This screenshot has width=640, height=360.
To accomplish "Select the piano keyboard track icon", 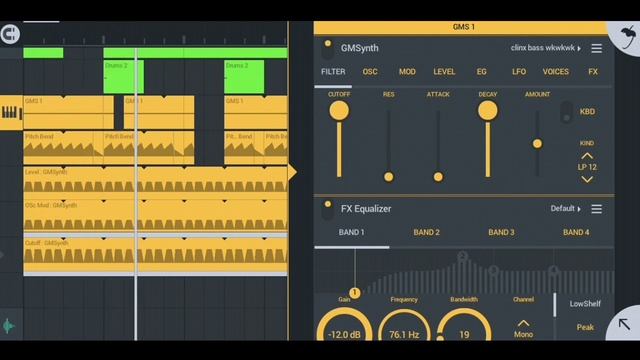I will (11, 113).
